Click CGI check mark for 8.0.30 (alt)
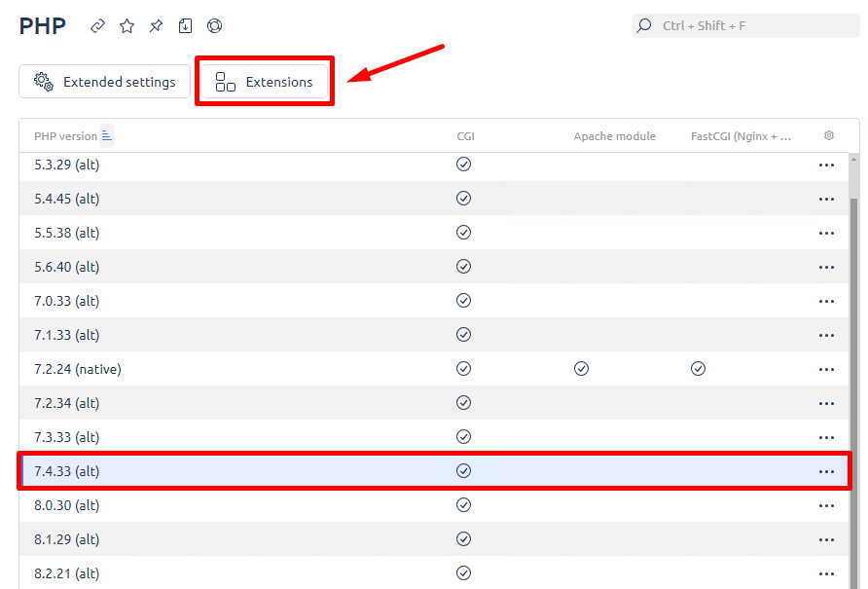868x589 pixels. pyautogui.click(x=463, y=504)
